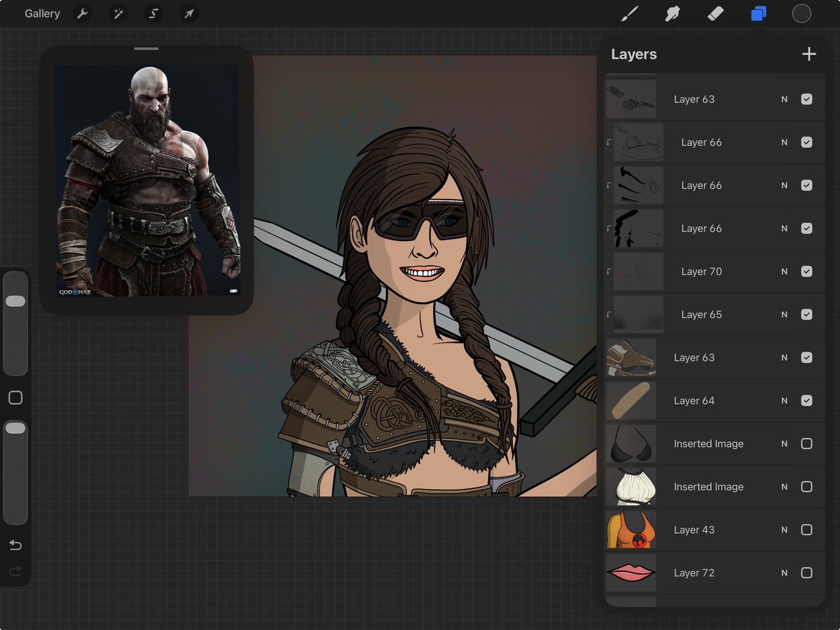Show Layer 43

click(x=806, y=530)
